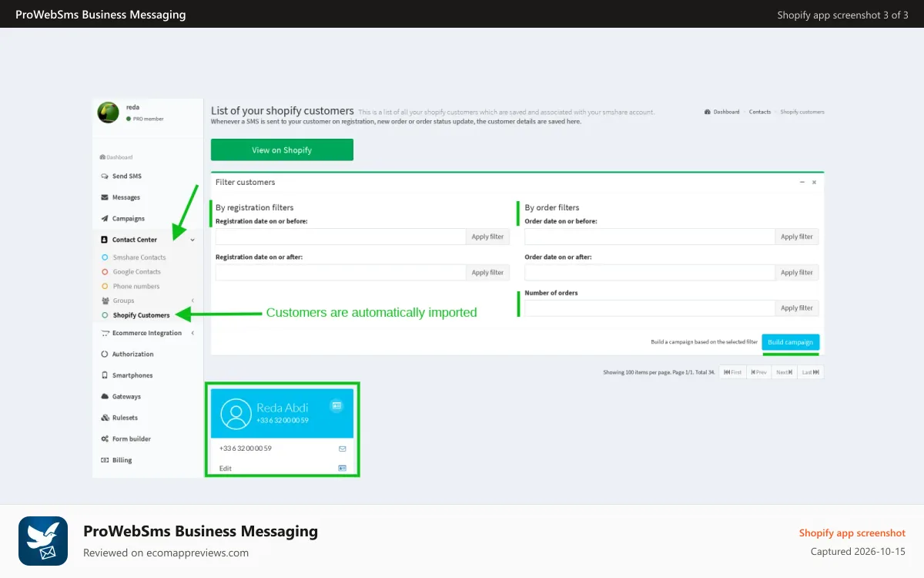The height and width of the screenshot is (578, 924).
Task: Click the Smartphones device icon
Action: (x=105, y=375)
